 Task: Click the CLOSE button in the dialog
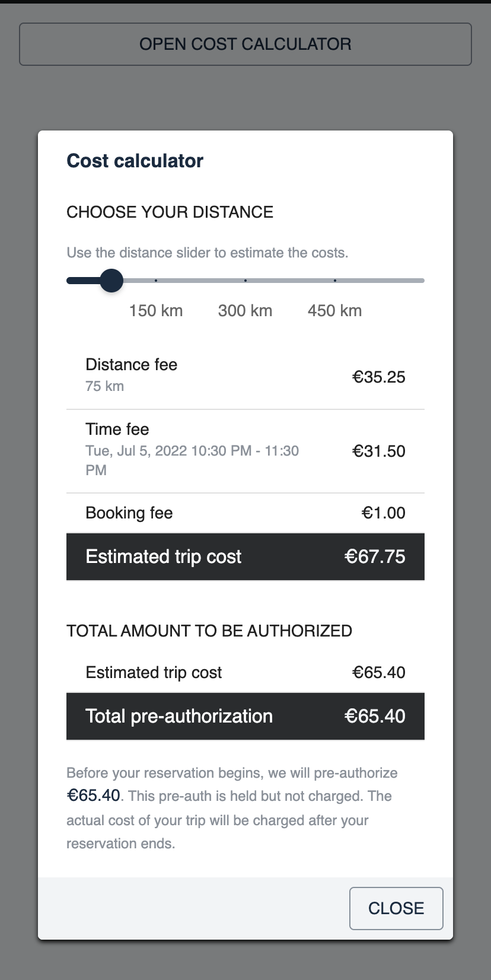[x=396, y=908]
